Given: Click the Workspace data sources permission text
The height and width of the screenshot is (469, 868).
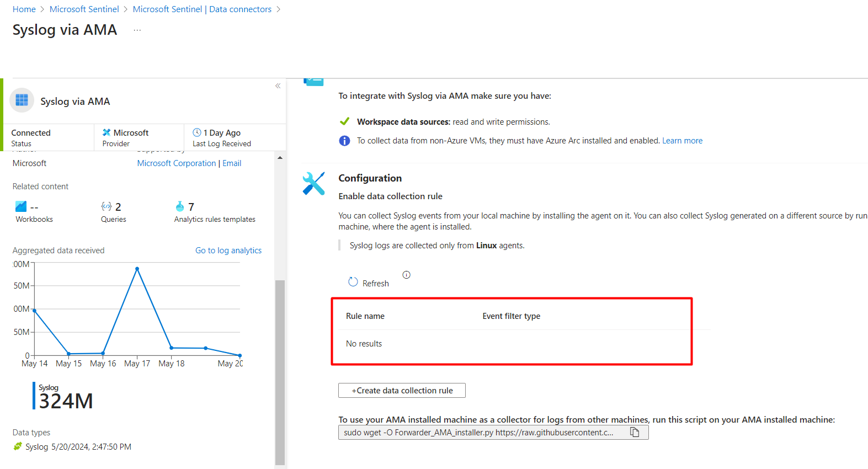Looking at the screenshot, I should tap(454, 122).
